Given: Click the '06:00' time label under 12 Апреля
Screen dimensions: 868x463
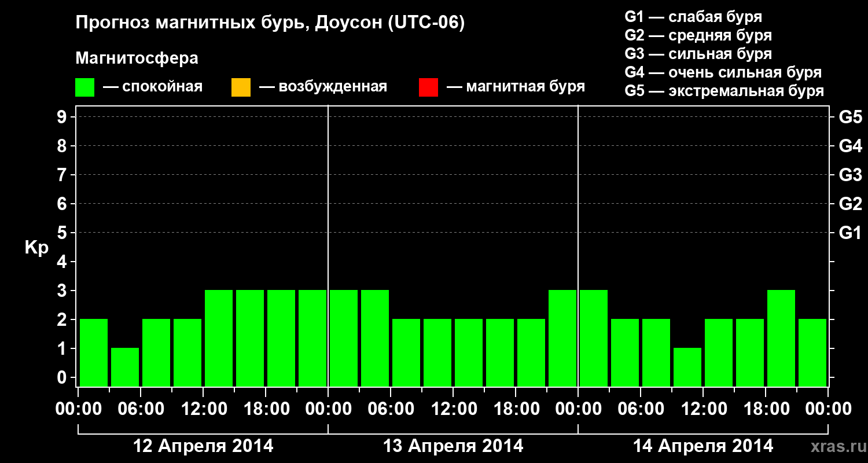Looking at the screenshot, I should (141, 409).
